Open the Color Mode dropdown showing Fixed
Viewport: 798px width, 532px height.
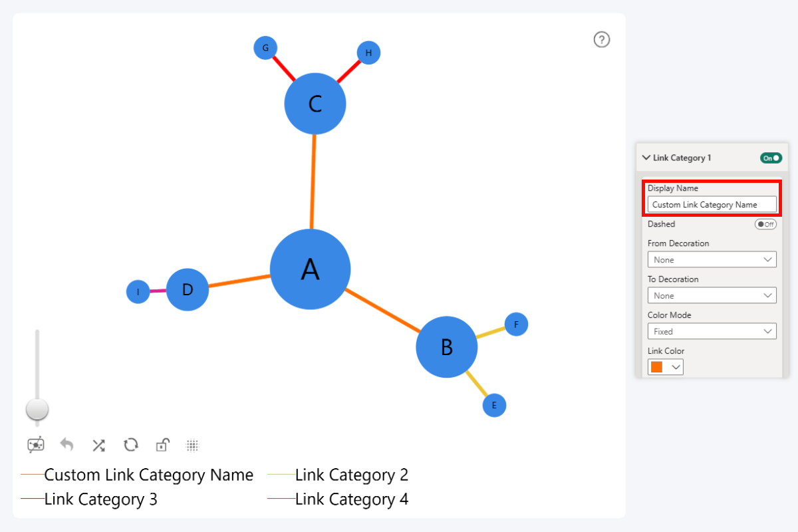(712, 331)
